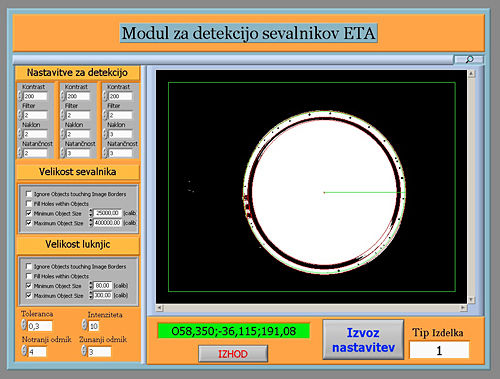
Task: Click the image viewer's scroll-down arrow
Action: point(471,300)
